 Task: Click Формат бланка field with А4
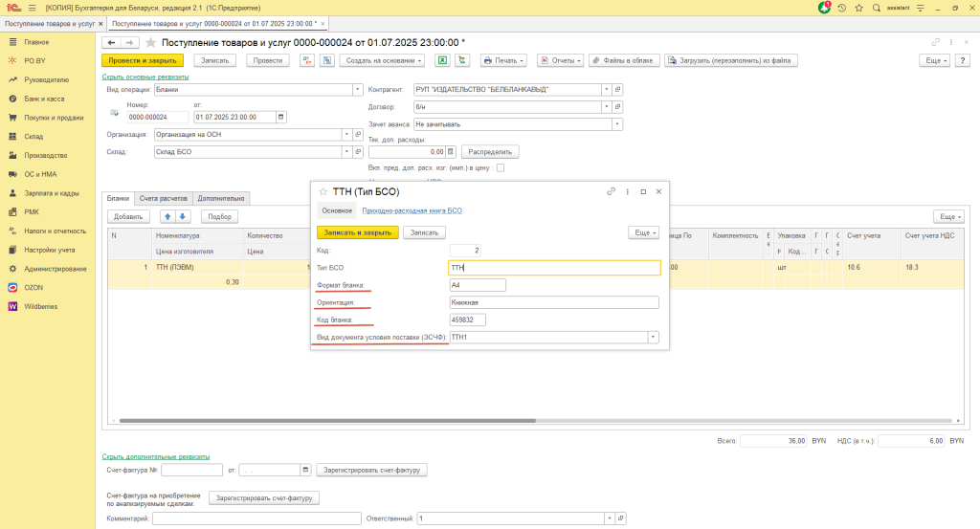point(478,285)
